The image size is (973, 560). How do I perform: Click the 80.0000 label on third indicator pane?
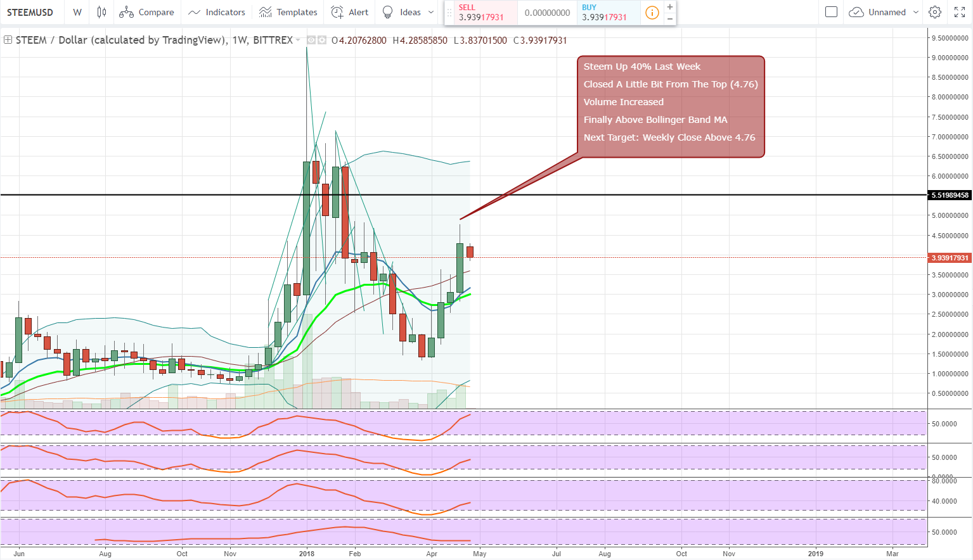tap(944, 481)
